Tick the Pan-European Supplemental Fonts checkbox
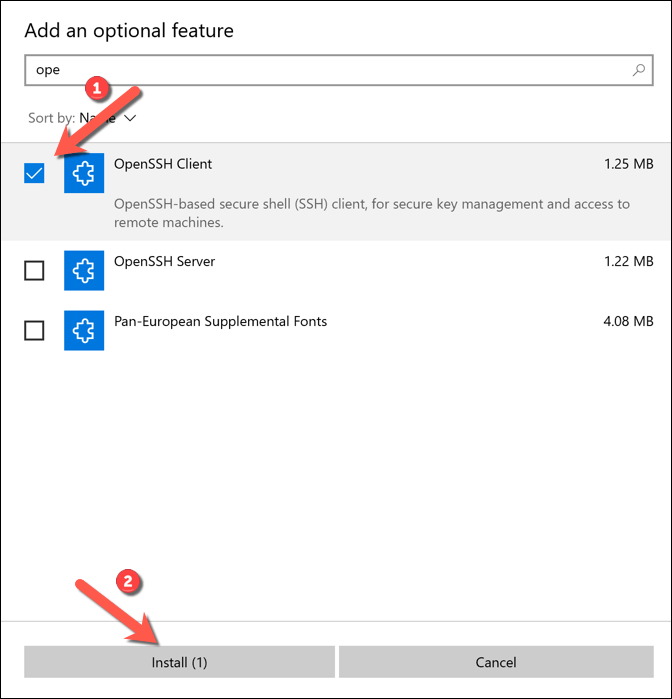672x699 pixels. (34, 330)
